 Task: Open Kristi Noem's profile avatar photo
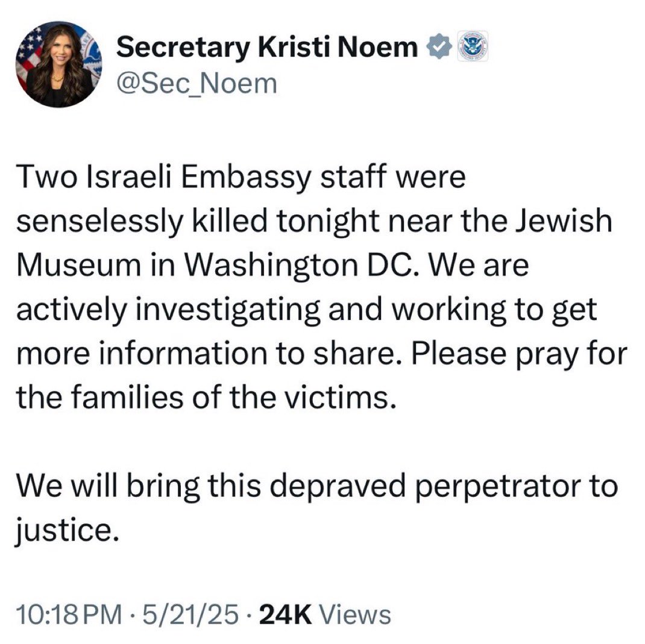[x=58, y=67]
